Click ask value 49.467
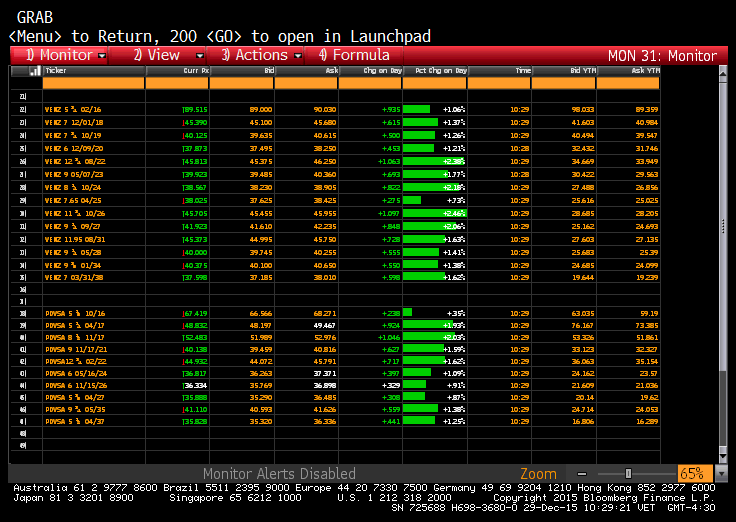 (x=325, y=326)
